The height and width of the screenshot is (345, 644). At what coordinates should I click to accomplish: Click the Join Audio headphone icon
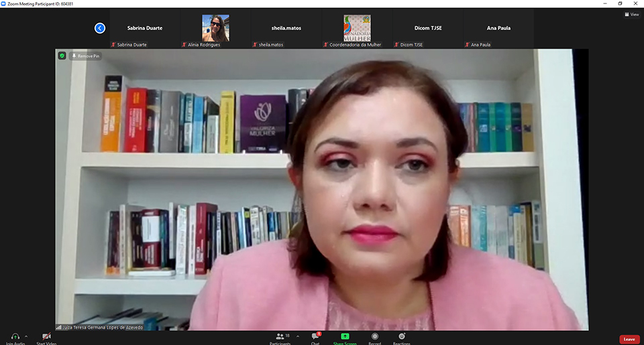pyautogui.click(x=15, y=337)
